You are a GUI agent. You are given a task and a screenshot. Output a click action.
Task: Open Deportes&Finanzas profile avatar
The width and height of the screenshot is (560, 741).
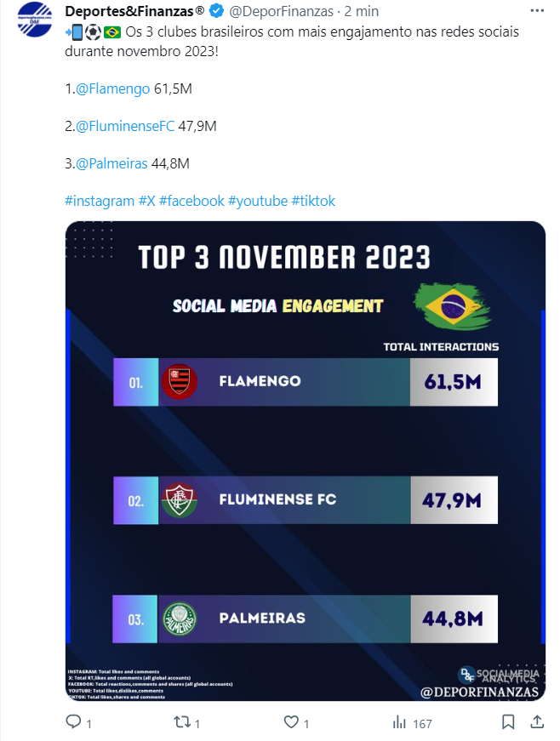35,20
